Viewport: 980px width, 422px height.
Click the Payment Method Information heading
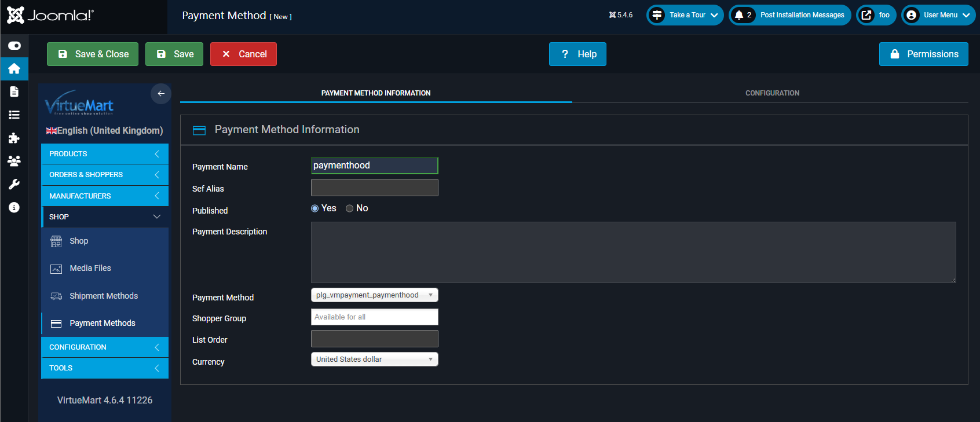tap(287, 130)
